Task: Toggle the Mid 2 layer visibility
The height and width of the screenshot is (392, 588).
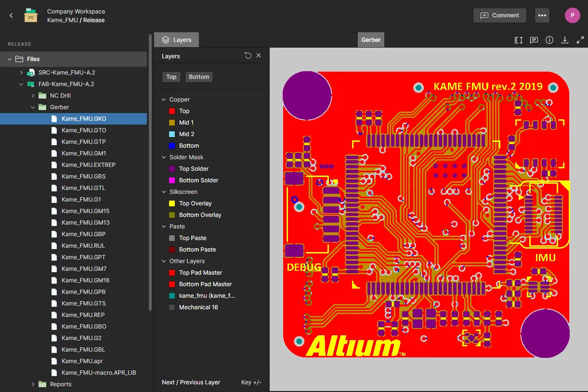Action: point(172,134)
